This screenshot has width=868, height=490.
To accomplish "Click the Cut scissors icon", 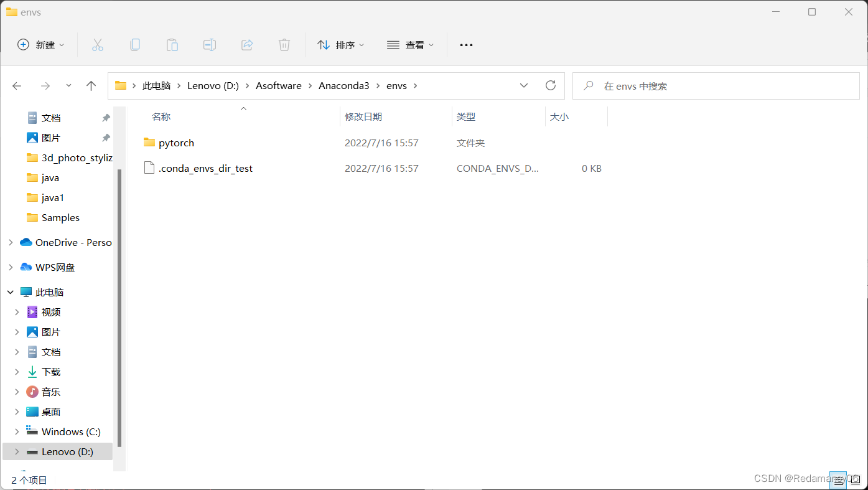I will click(98, 45).
